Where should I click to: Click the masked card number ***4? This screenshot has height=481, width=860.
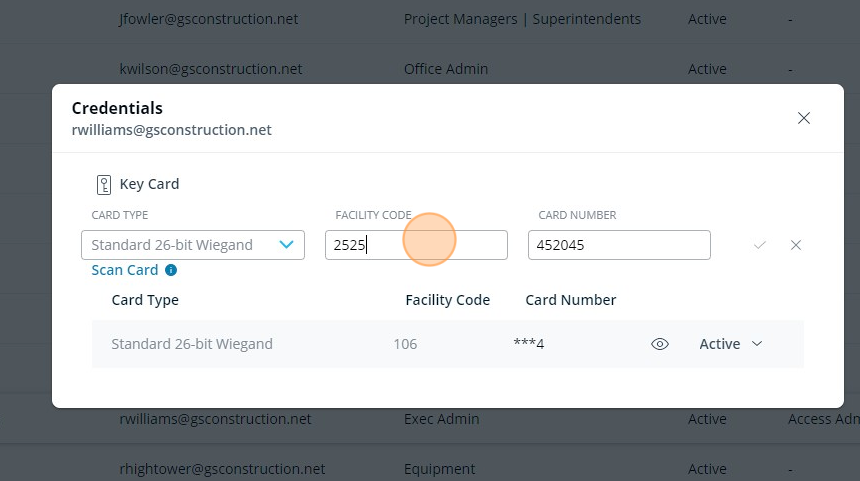point(529,344)
